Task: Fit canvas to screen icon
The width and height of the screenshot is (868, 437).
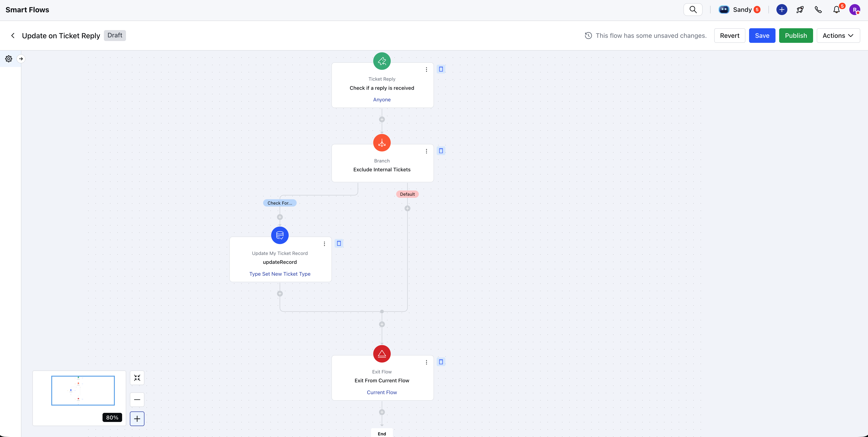Action: click(137, 378)
